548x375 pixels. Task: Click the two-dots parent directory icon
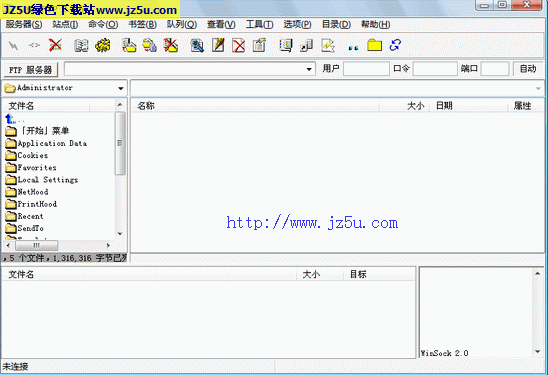pyautogui.click(x=353, y=48)
